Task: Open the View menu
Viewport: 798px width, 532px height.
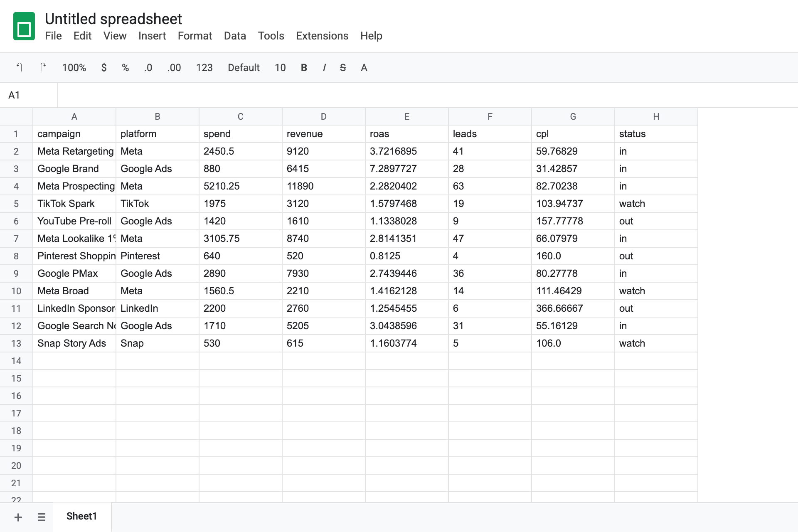Action: click(x=115, y=36)
